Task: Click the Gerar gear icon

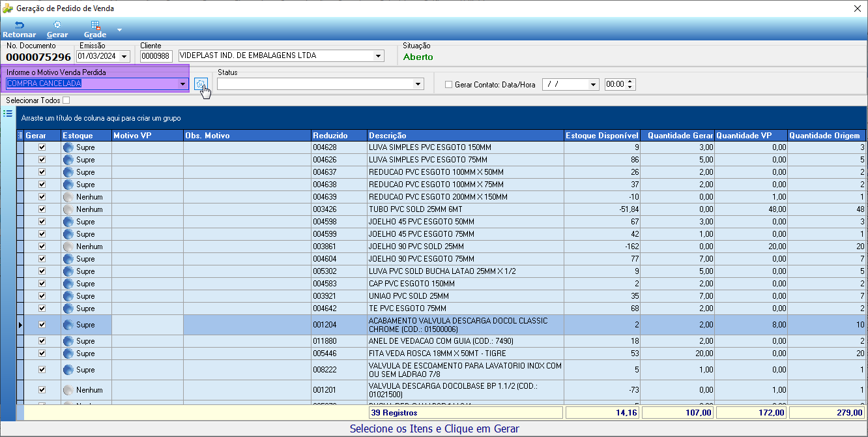Action: 57,25
